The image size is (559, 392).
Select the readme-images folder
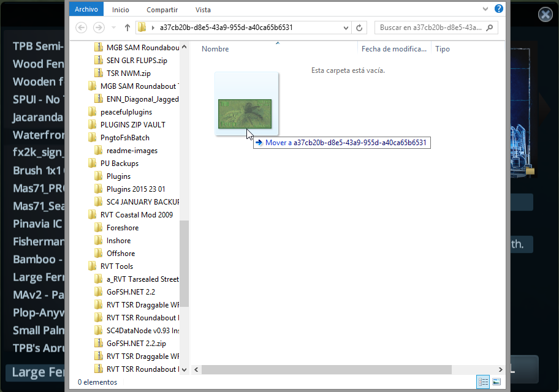(132, 151)
